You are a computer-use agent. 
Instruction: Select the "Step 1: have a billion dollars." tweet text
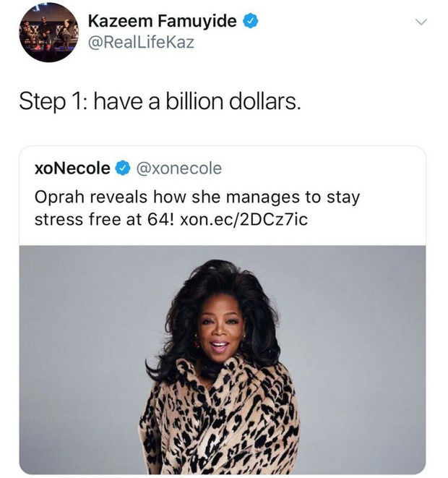point(160,101)
